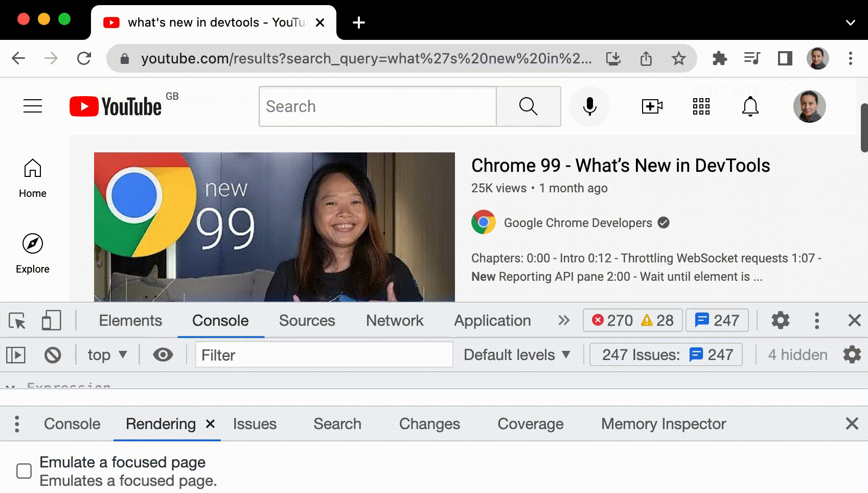
Task: Start a voice search on YouTube
Action: (x=590, y=106)
